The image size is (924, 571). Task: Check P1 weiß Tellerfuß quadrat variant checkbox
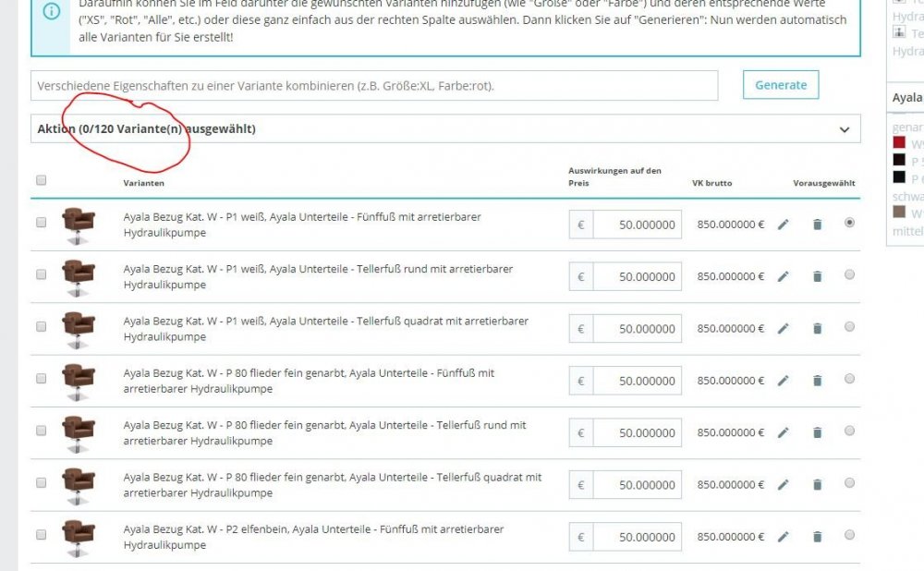tap(42, 326)
